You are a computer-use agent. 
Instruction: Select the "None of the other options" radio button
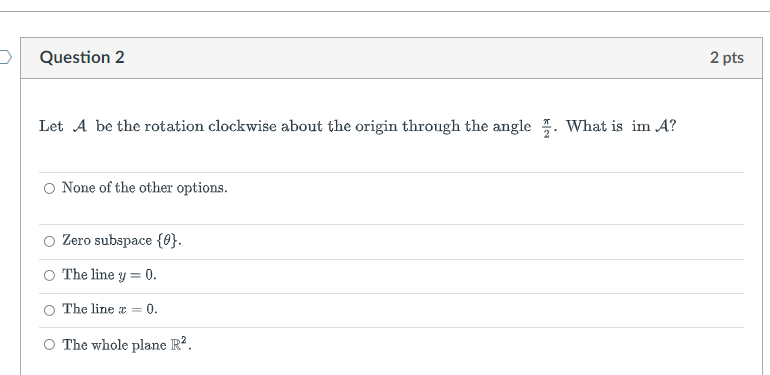point(50,188)
